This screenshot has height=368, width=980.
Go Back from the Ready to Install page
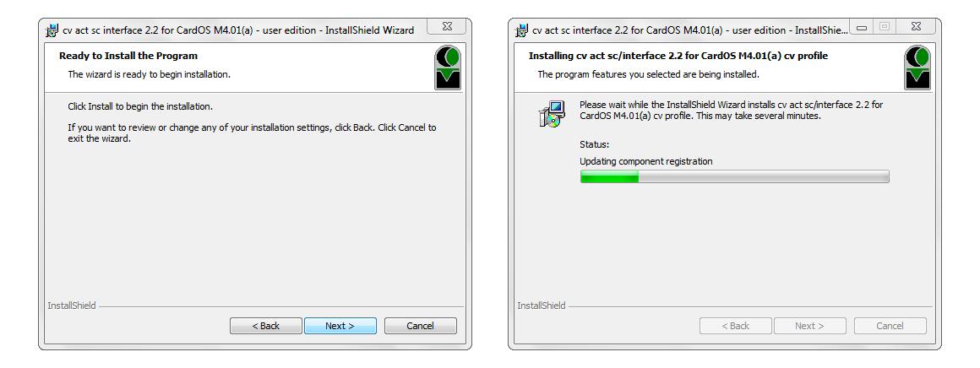click(266, 326)
